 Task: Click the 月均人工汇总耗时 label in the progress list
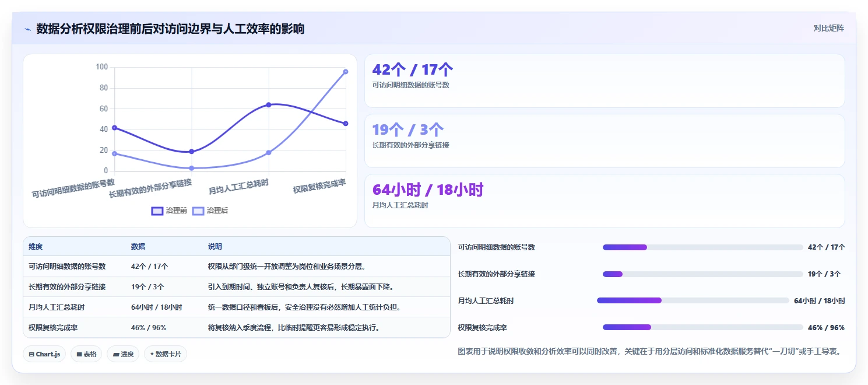tap(486, 301)
